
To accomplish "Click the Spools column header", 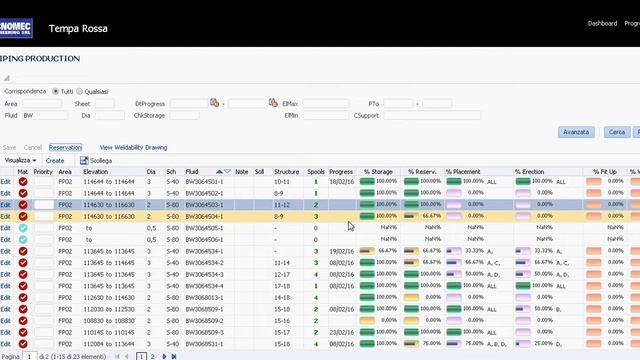I will [316, 172].
